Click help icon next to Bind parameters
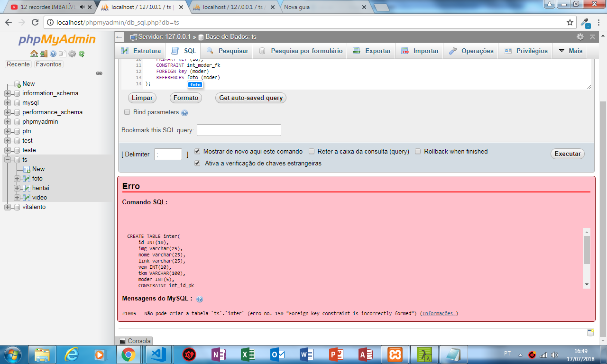Image resolution: width=607 pixels, height=364 pixels. (184, 113)
